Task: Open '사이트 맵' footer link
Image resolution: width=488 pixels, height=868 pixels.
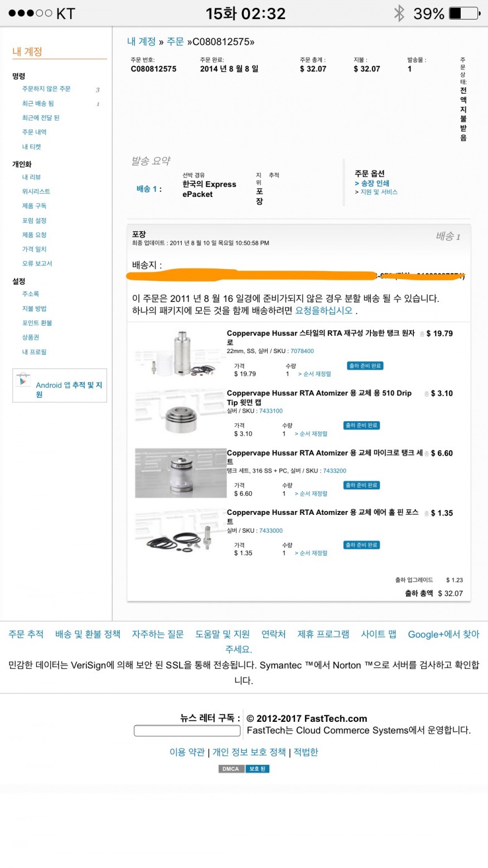Action: coord(379,634)
